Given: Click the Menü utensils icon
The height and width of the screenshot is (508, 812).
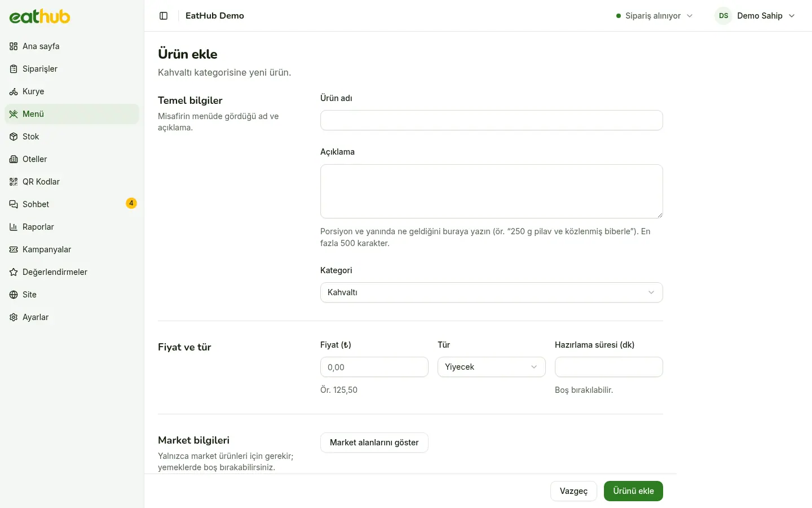Looking at the screenshot, I should click(x=14, y=114).
